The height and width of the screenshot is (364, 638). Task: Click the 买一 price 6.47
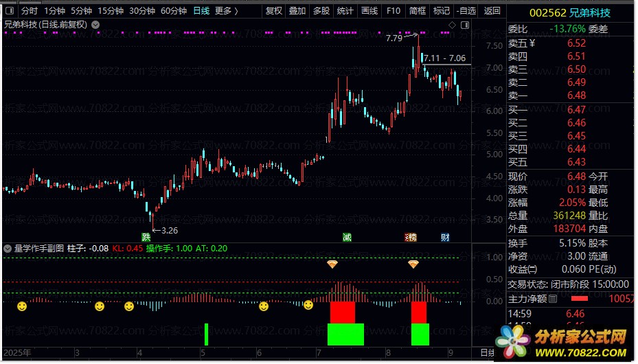coord(577,110)
